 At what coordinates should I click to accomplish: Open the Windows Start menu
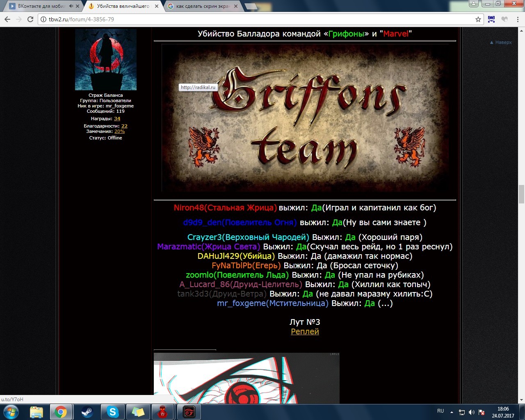[x=11, y=412]
